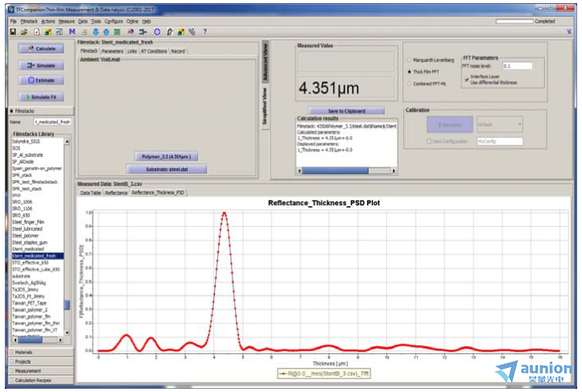Image resolution: width=582 pixels, height=392 pixels.
Task: Open the Actions menu
Action: [x=47, y=21]
